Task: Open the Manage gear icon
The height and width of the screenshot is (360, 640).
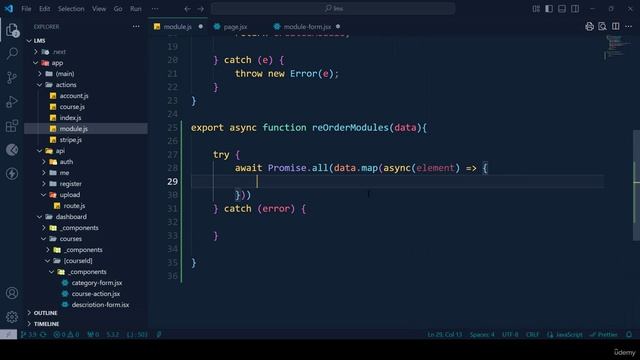Action: click(x=12, y=316)
